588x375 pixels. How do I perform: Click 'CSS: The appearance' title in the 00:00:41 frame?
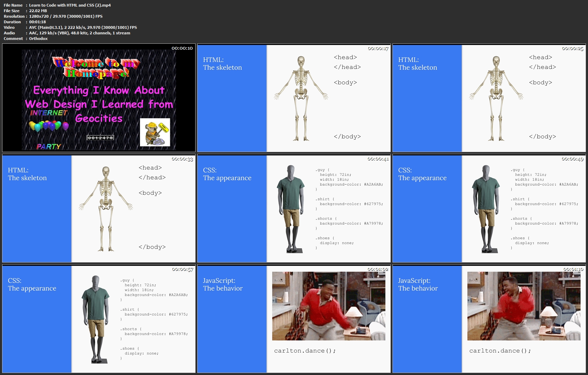[227, 174]
